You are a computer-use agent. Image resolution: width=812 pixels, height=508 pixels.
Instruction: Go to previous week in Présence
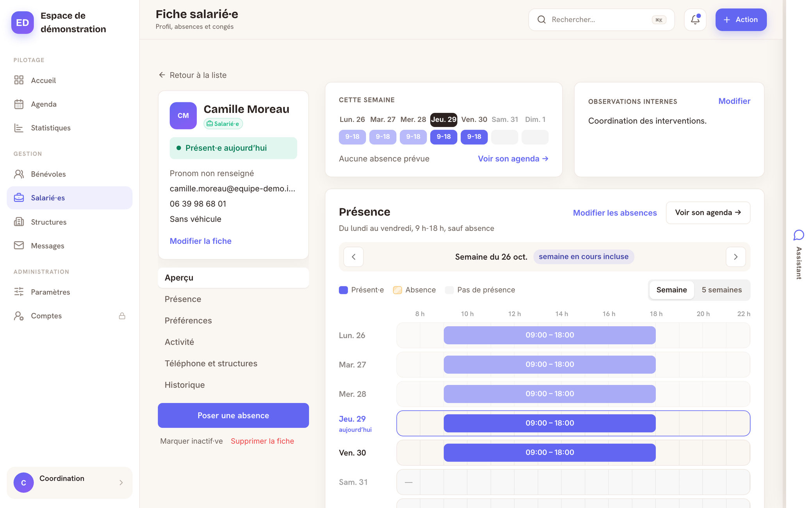354,257
